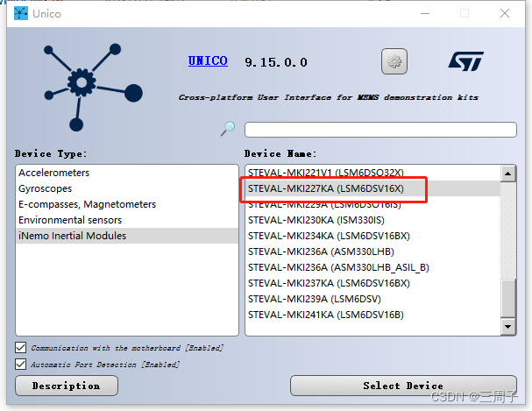Toggle Automatic Port Detection checkbox

(x=21, y=365)
